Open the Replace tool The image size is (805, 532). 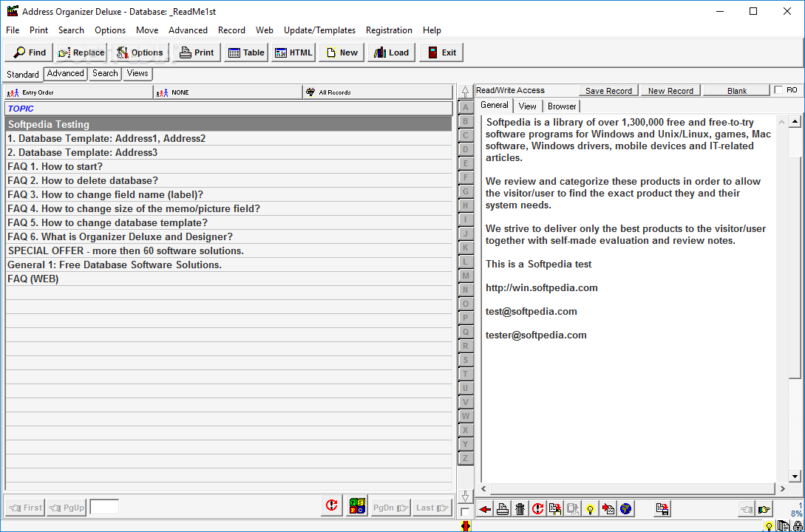point(81,52)
